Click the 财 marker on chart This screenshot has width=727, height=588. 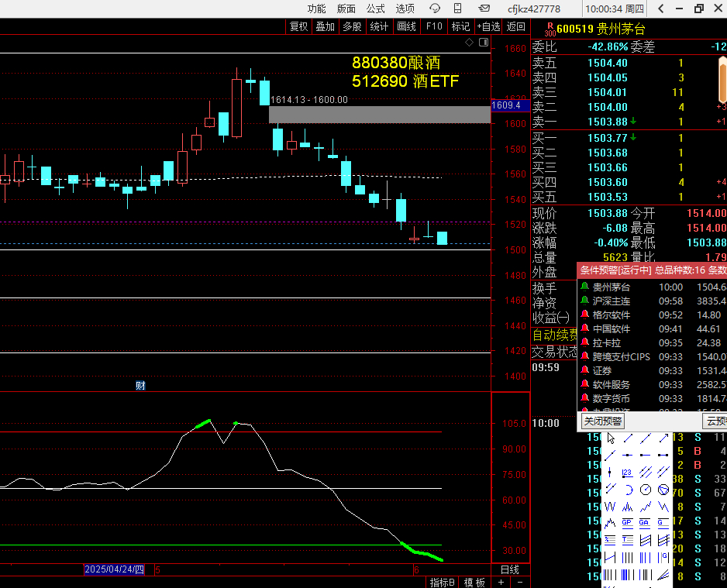pyautogui.click(x=140, y=386)
